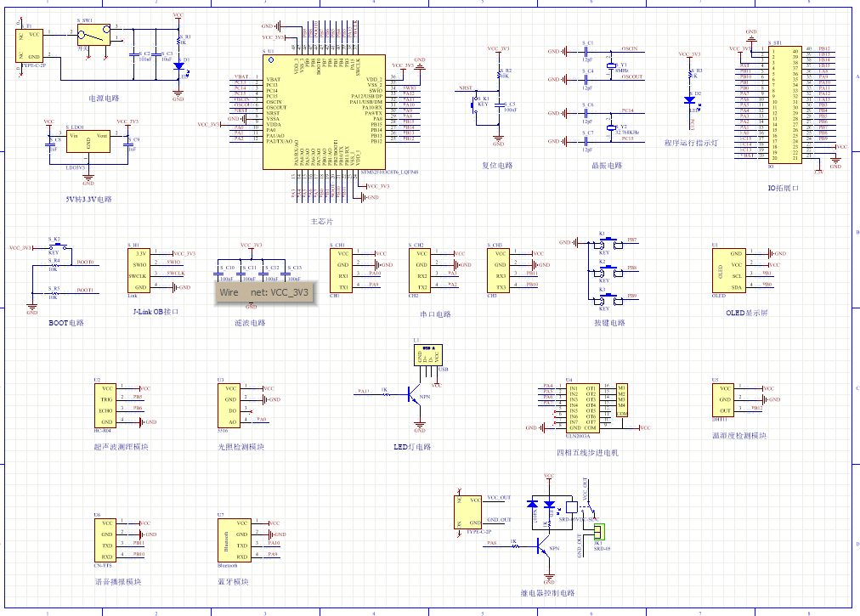Click the K2 push button wired to PB8
Image resolution: width=860 pixels, height=616 pixels.
point(608,272)
